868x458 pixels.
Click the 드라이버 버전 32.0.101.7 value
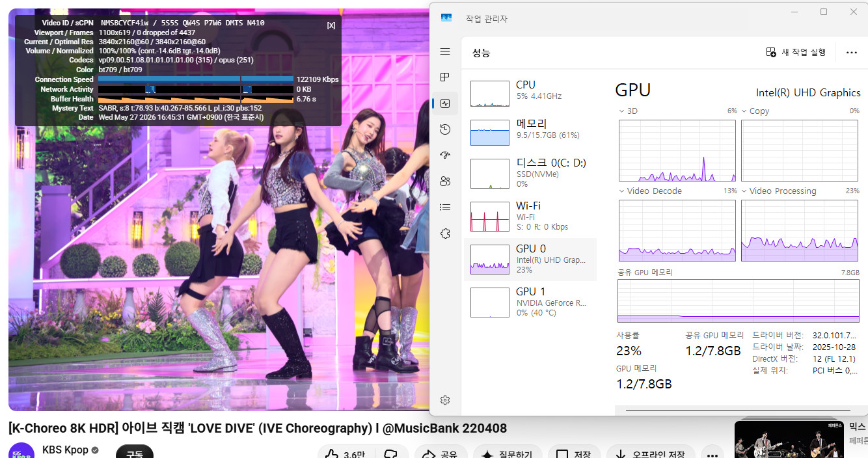(x=835, y=335)
